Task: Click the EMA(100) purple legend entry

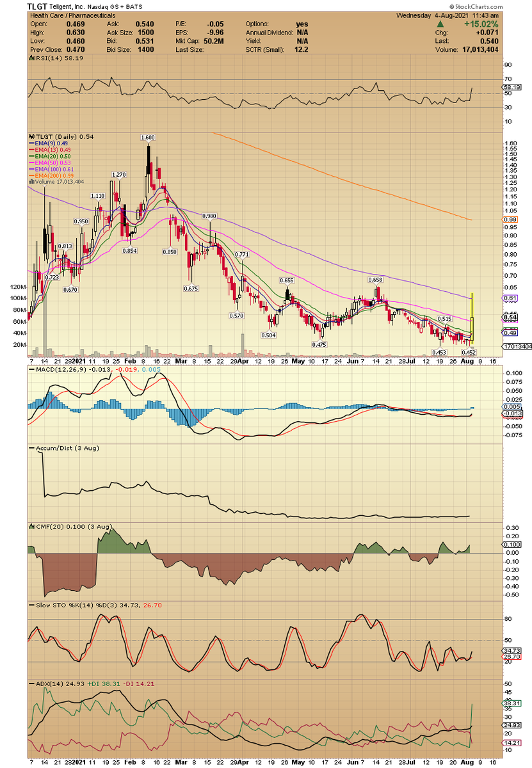Action: (x=50, y=169)
